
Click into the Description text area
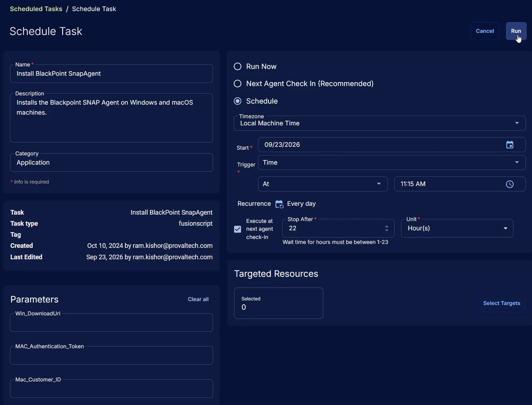[111, 118]
